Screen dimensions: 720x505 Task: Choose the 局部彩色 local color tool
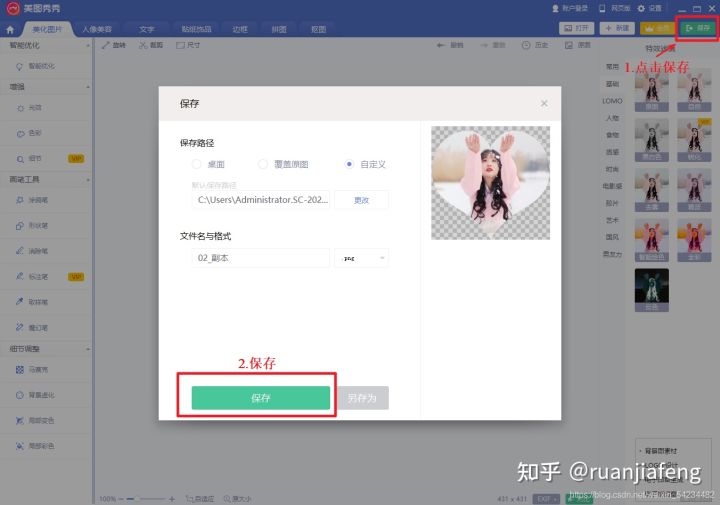tap(35, 446)
